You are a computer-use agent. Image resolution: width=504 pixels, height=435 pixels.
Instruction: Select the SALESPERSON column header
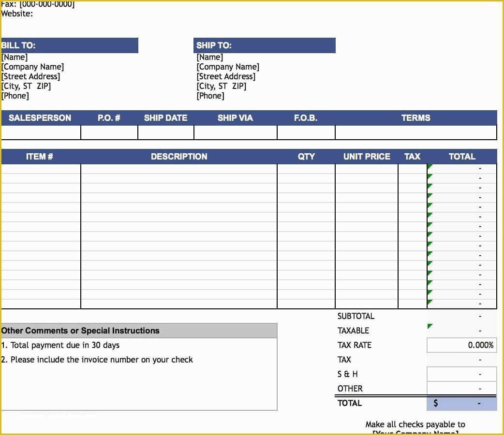(x=40, y=118)
